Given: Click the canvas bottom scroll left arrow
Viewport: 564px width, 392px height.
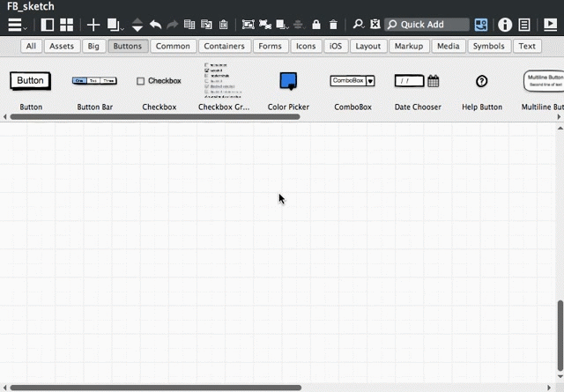Looking at the screenshot, I should click(x=4, y=388).
